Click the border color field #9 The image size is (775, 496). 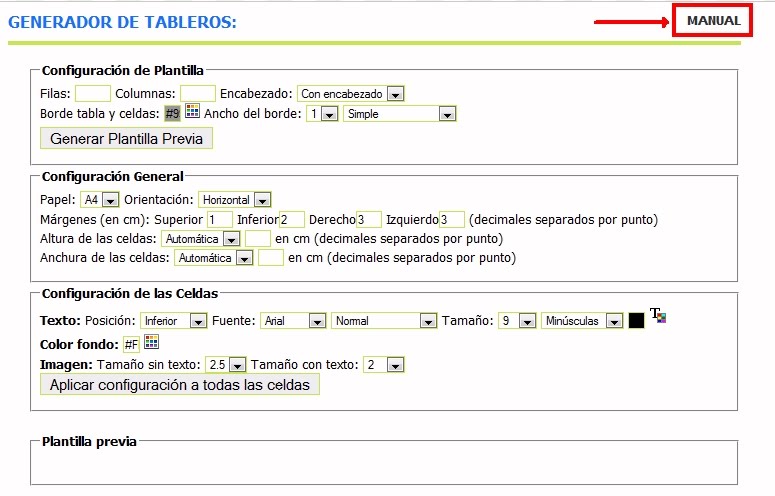point(172,114)
